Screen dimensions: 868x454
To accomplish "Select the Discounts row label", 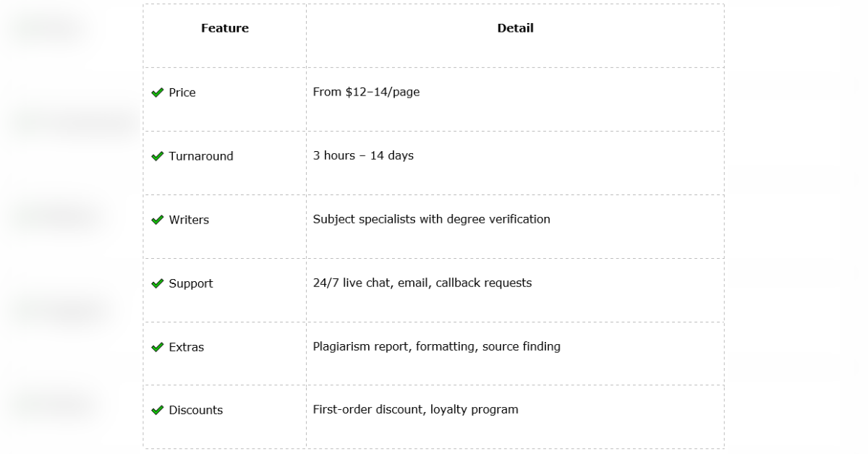I will [x=196, y=410].
